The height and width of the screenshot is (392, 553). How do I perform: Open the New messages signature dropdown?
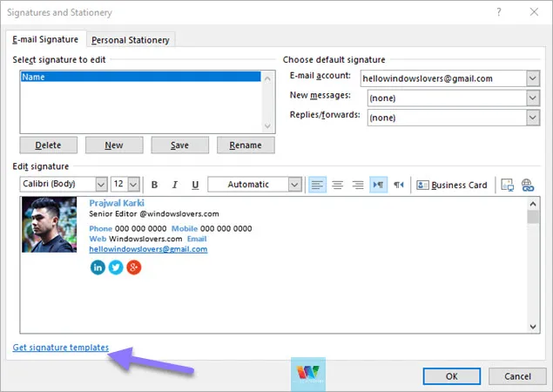pyautogui.click(x=532, y=98)
